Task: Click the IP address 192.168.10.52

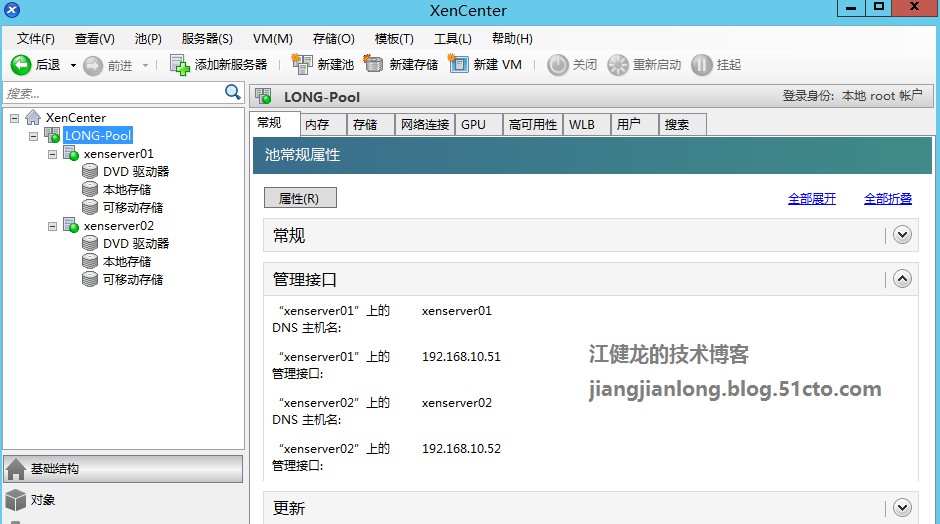Action: tap(461, 449)
